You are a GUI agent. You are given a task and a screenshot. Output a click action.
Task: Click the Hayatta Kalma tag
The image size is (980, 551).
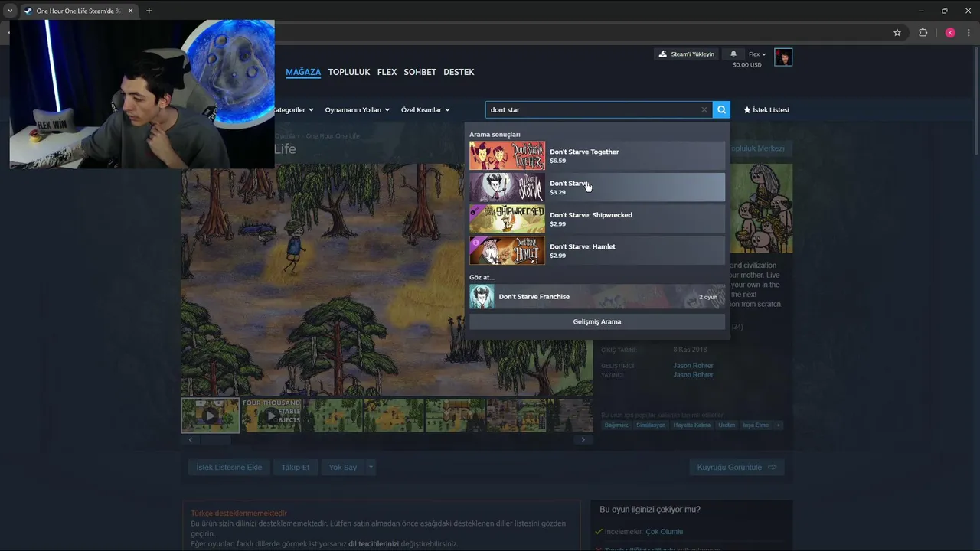[692, 425]
